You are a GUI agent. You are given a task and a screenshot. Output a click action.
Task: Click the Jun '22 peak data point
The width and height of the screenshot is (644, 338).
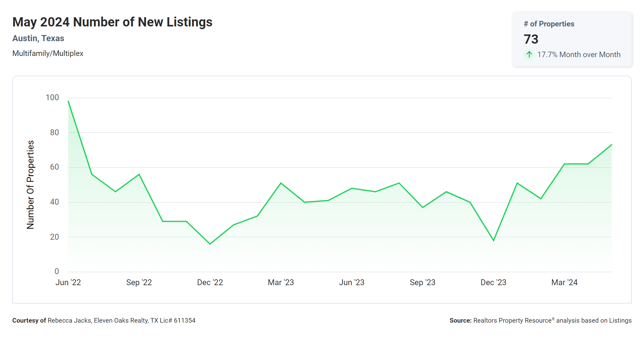pos(68,101)
